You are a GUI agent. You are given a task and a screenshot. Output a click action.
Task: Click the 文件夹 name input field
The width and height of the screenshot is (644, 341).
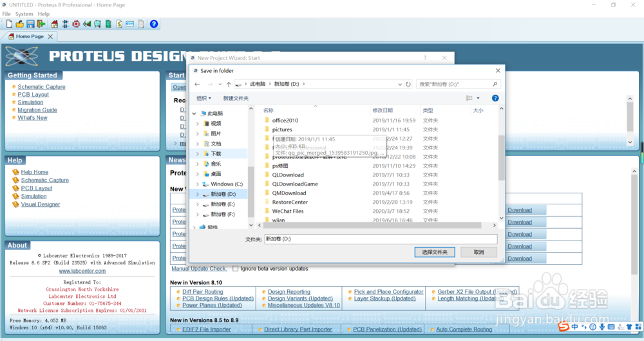coord(381,239)
